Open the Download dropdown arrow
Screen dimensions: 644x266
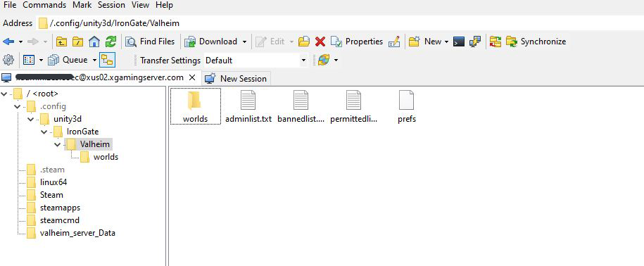click(244, 42)
